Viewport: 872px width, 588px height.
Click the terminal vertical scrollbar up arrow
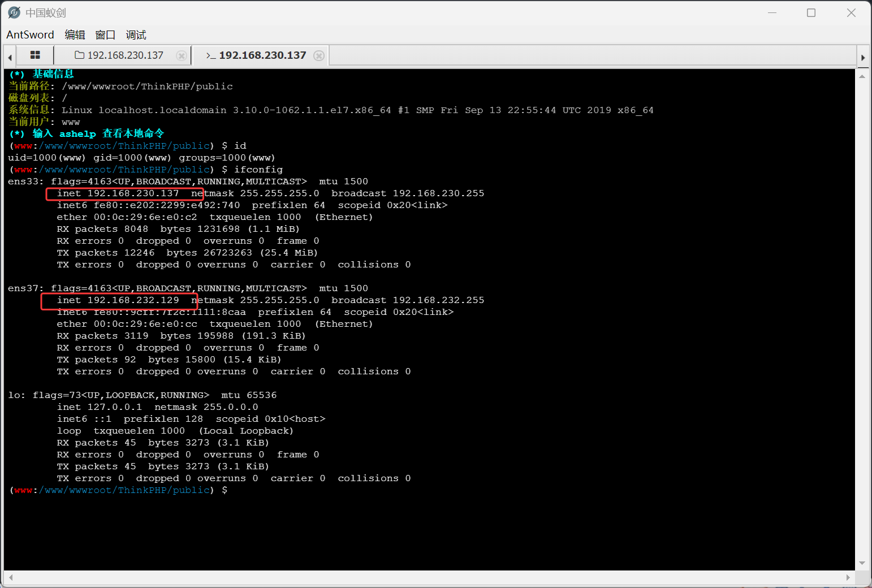[862, 76]
